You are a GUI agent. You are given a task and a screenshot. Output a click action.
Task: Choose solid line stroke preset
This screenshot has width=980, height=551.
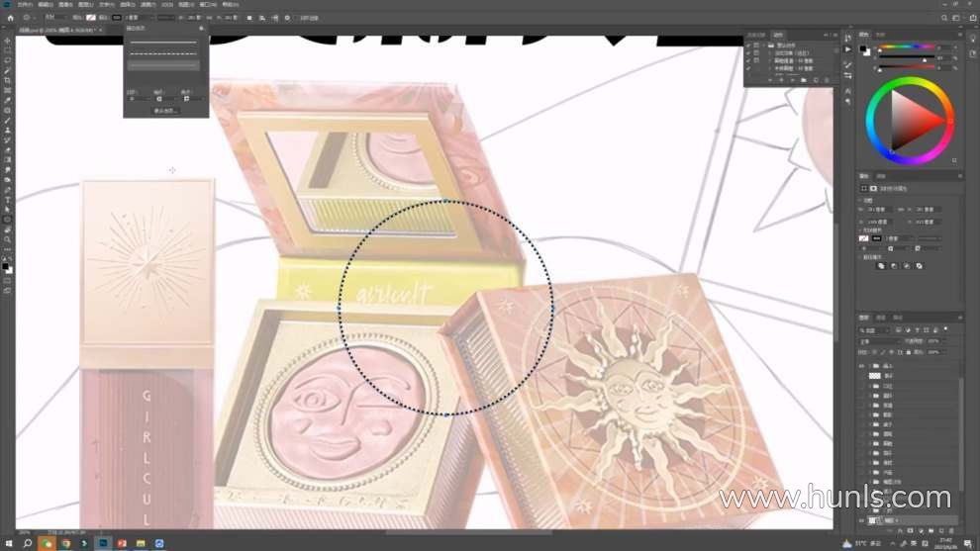pyautogui.click(x=163, y=43)
